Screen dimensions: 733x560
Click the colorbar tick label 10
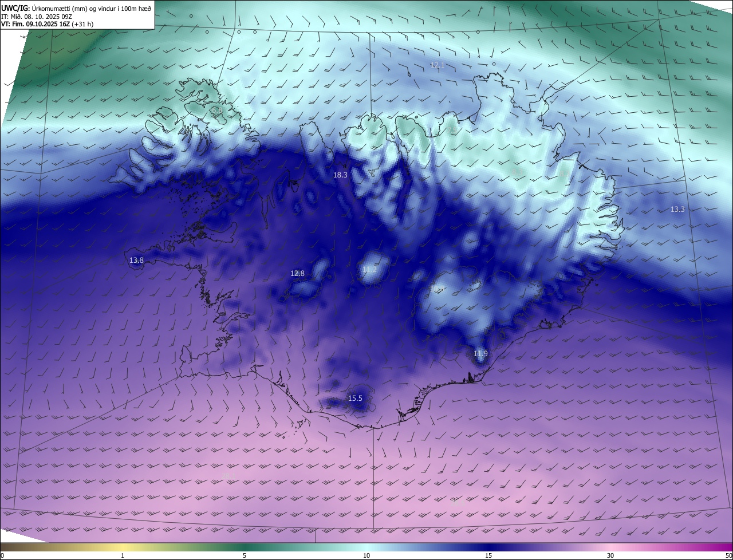click(366, 555)
